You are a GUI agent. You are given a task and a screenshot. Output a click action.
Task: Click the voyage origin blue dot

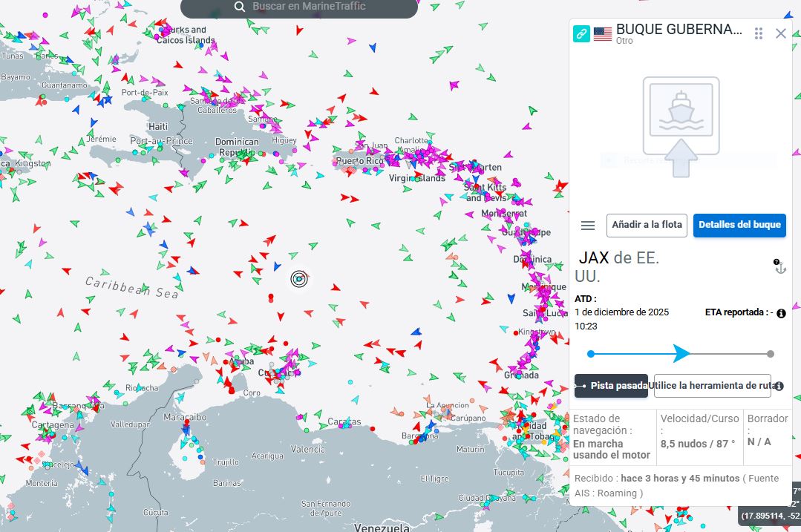591,354
